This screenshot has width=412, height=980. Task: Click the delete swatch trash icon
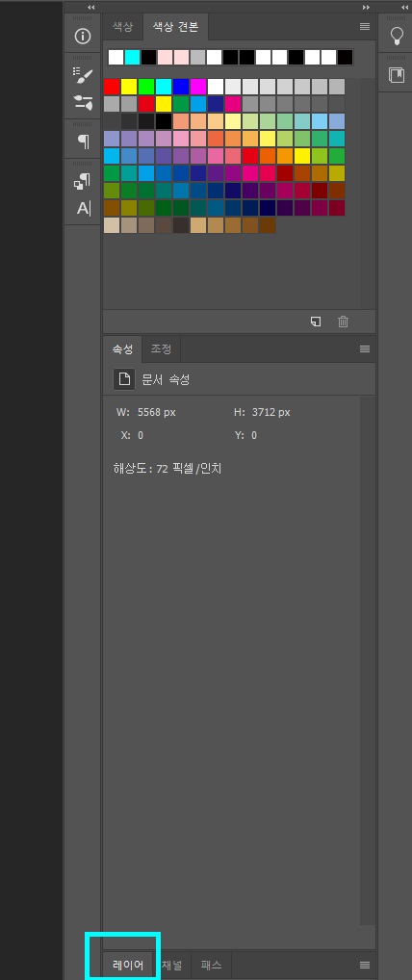point(343,322)
